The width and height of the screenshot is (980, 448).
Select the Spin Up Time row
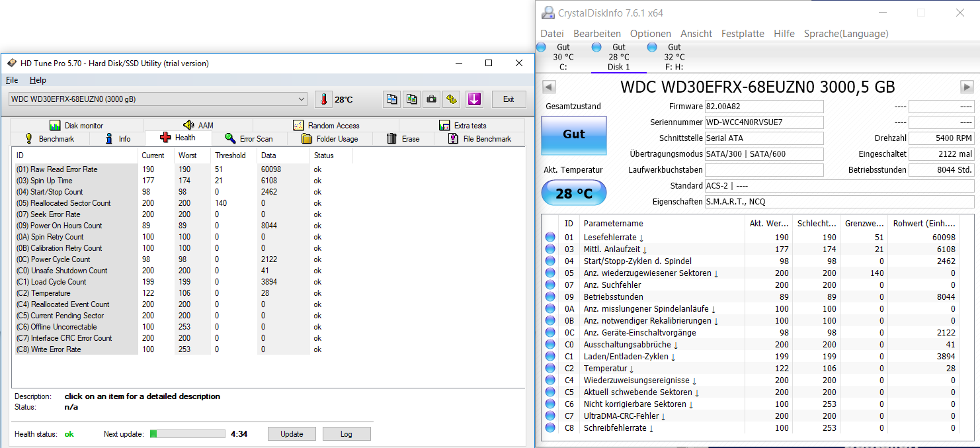183,181
